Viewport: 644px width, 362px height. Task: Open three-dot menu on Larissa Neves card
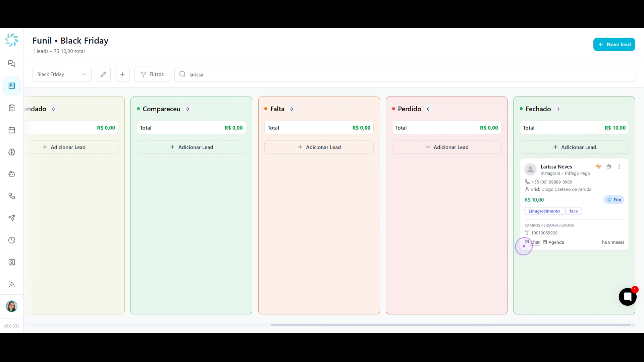coord(619,167)
